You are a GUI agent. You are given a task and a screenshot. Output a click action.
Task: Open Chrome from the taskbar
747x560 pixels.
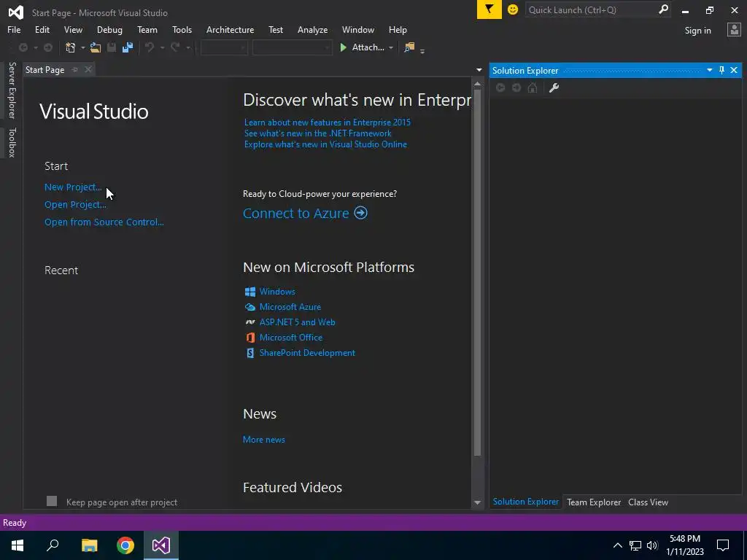point(125,545)
